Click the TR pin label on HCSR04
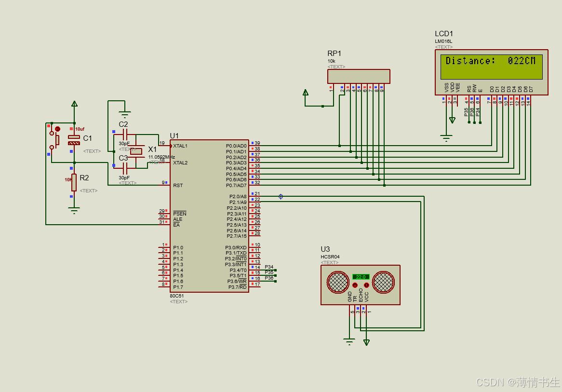Image resolution: width=562 pixels, height=392 pixels. click(355, 298)
